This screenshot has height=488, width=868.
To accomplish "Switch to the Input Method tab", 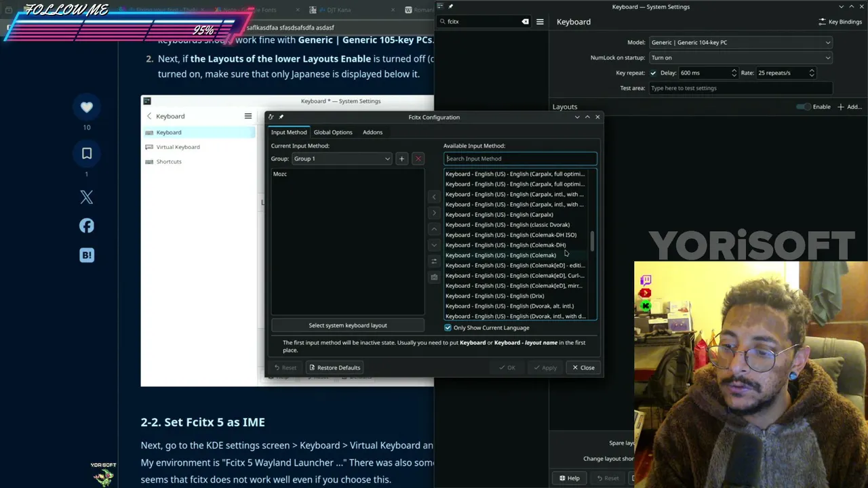I will click(289, 132).
